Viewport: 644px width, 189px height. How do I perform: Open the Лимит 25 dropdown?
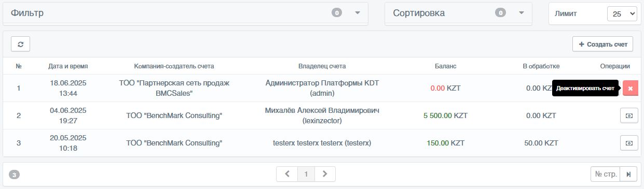(x=622, y=14)
